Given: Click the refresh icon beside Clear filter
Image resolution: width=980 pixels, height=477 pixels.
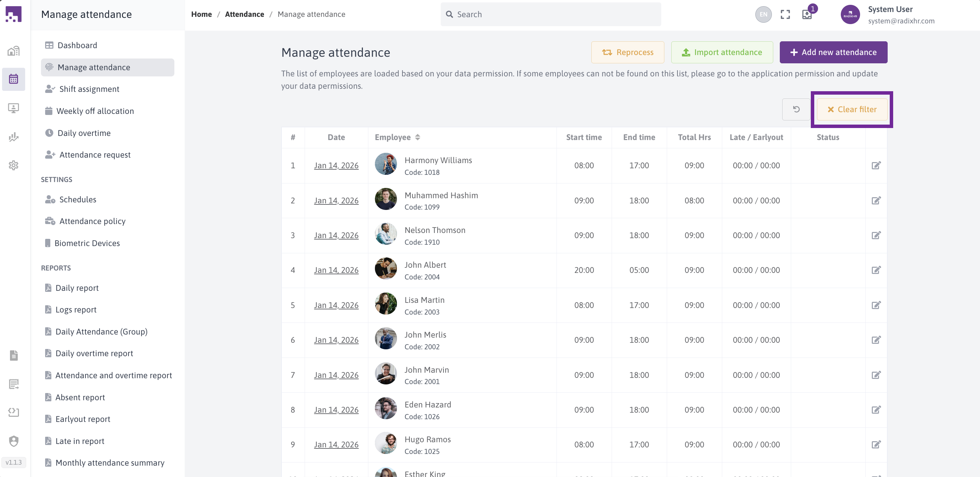Looking at the screenshot, I should [796, 109].
